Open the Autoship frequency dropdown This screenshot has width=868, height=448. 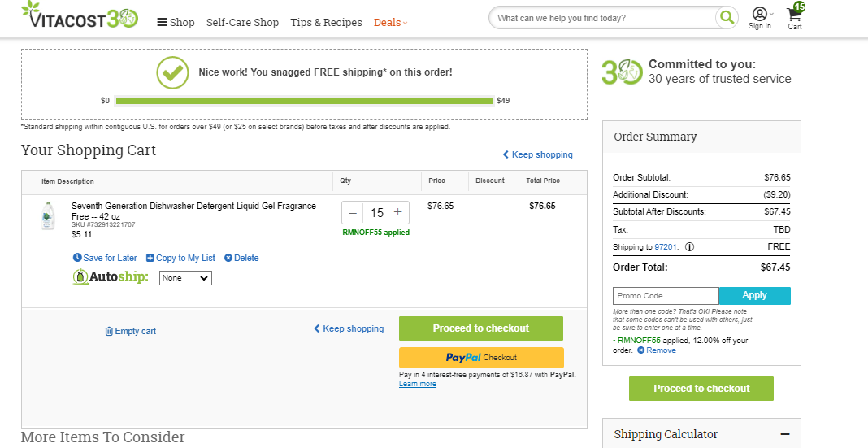point(185,278)
